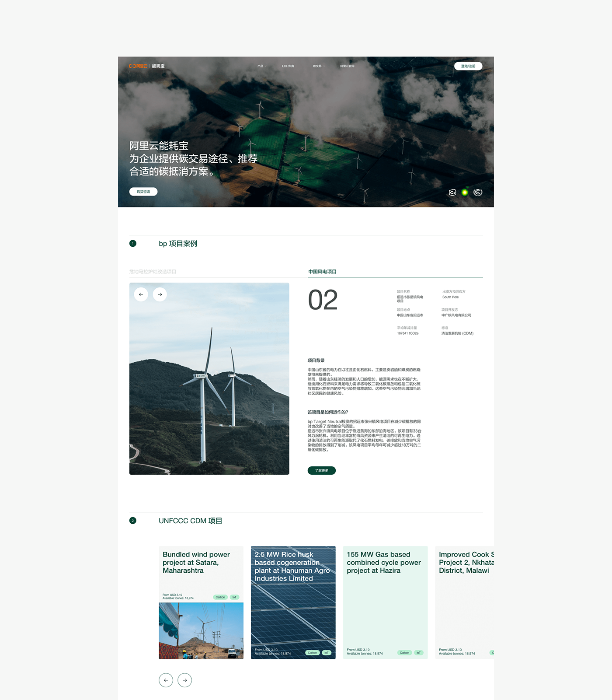
Task: Expand the 产品 dropdown menu
Action: click(x=262, y=66)
